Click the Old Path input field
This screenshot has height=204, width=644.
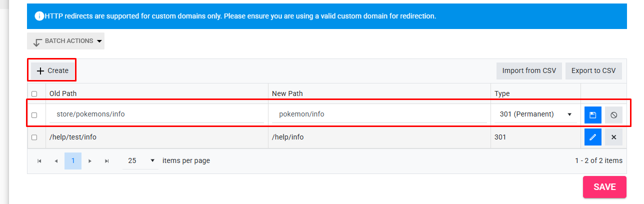(x=157, y=114)
